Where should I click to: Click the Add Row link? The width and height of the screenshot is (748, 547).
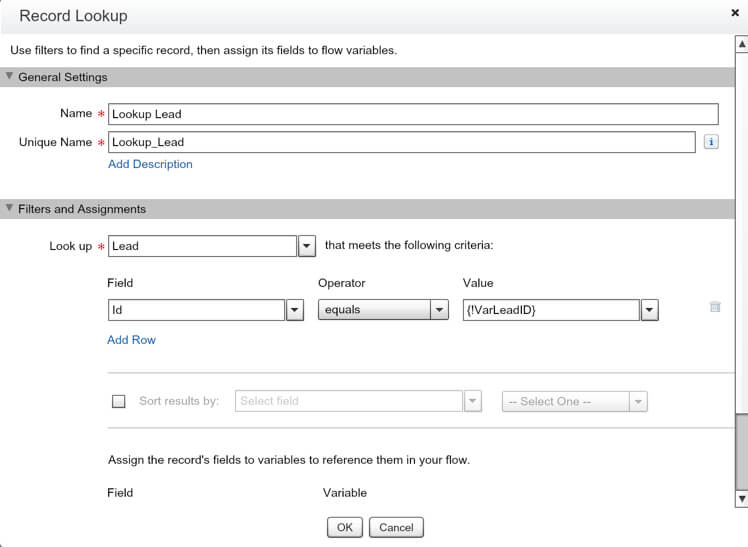coord(131,340)
